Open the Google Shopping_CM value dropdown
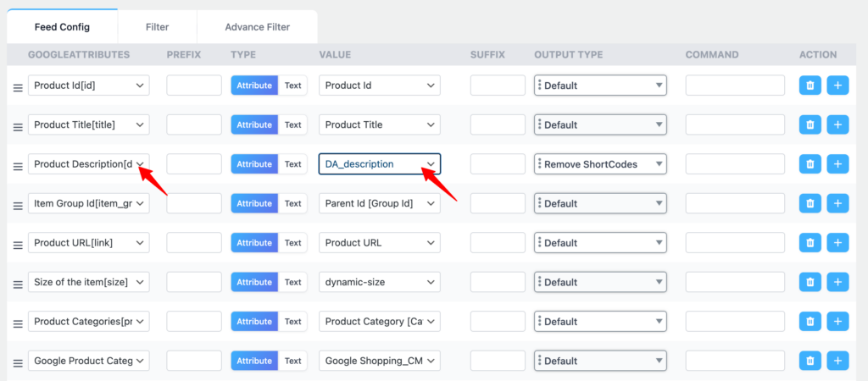Screen dimensions: 868x381 click(380, 361)
